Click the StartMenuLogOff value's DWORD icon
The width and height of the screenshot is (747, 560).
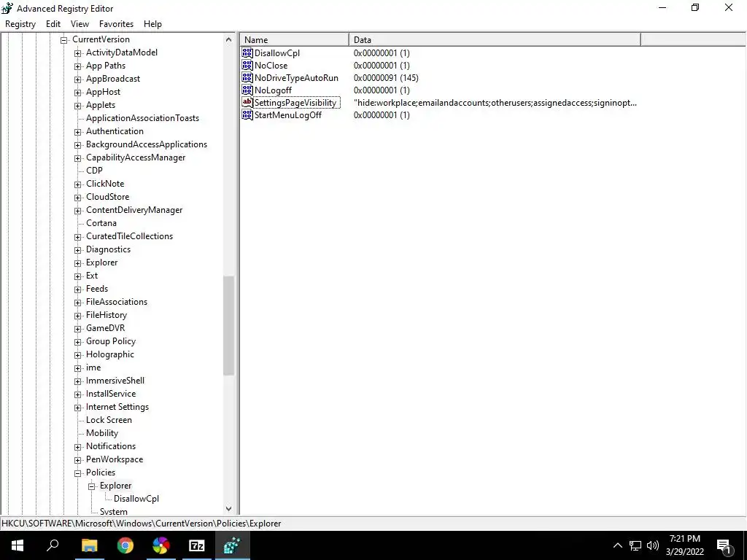[x=247, y=114]
